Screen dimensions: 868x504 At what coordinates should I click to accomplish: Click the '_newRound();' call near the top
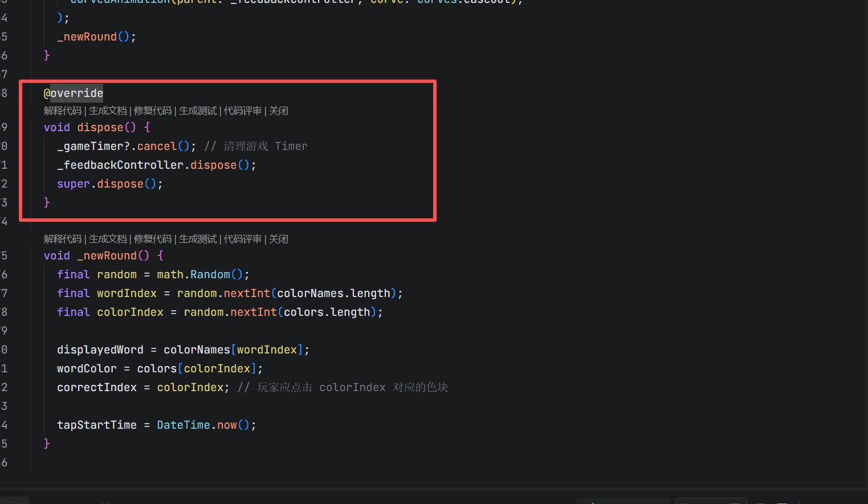tap(97, 36)
